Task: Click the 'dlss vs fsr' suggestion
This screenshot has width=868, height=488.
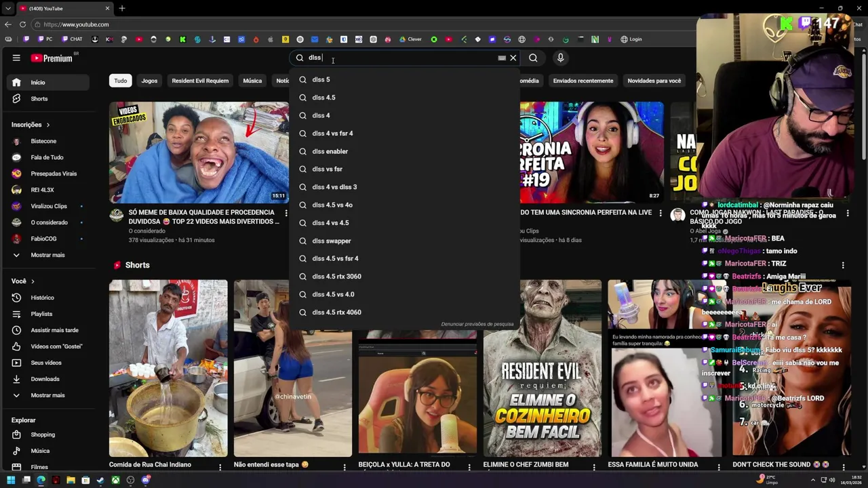Action: tap(404, 169)
